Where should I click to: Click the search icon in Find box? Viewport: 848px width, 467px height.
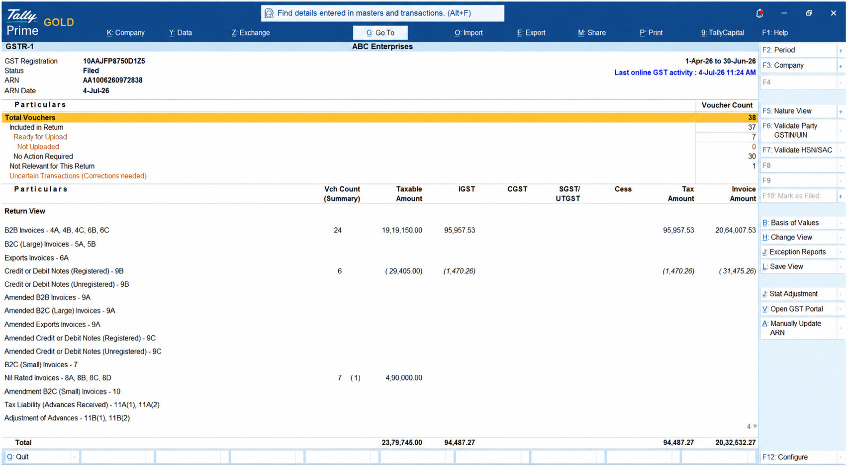click(x=269, y=13)
